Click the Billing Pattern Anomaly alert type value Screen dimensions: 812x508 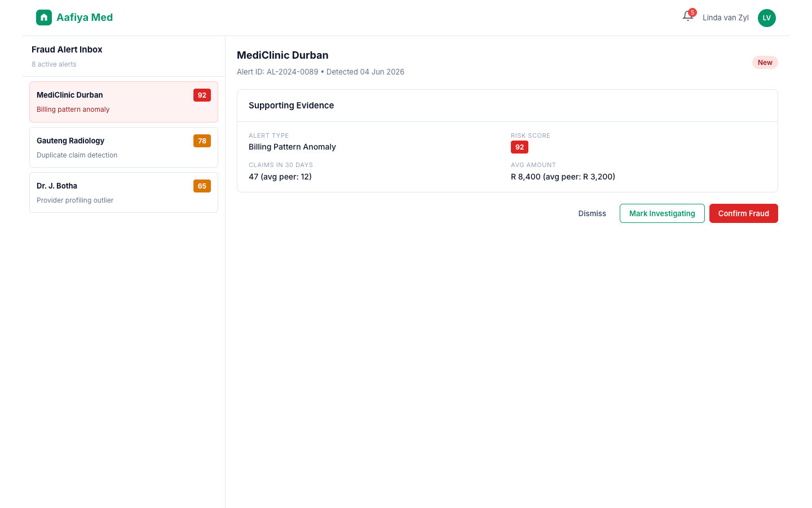click(292, 147)
